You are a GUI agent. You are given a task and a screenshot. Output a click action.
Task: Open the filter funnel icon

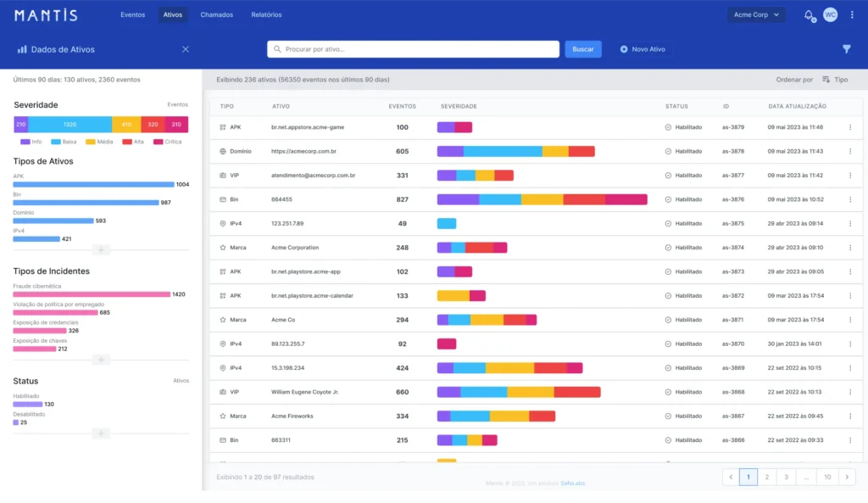point(846,49)
